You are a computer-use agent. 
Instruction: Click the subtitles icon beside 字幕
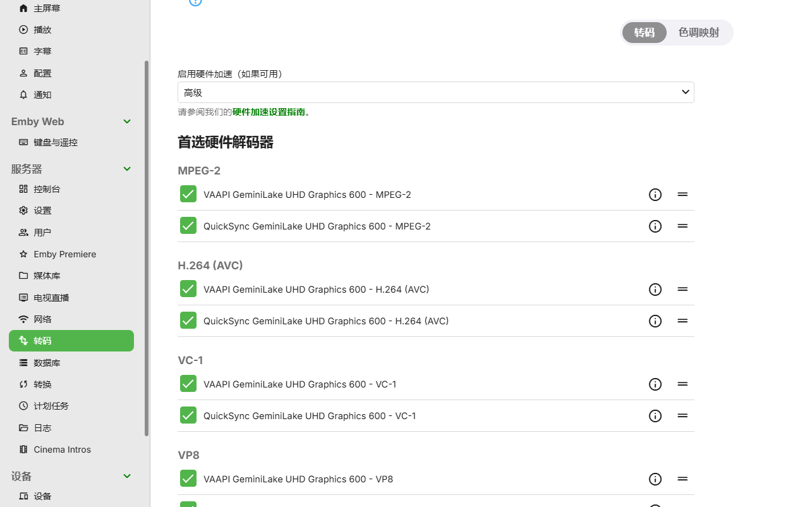tap(23, 51)
